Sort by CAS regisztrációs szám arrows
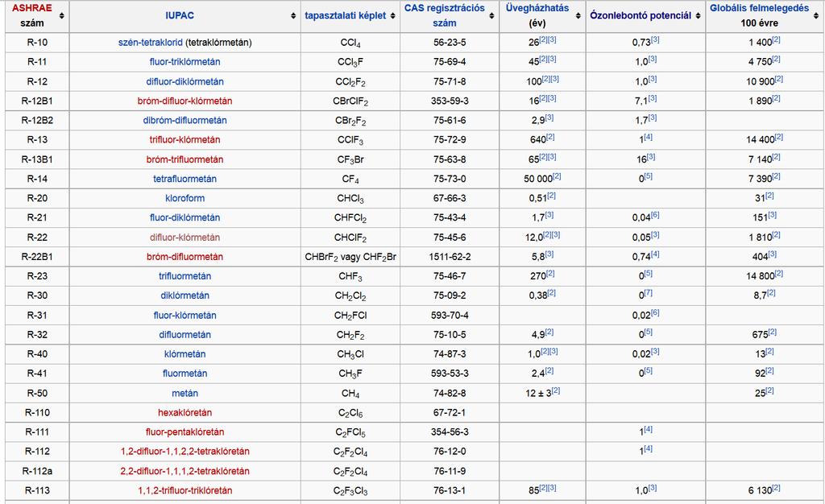Screen dimensions: 825x504 coord(491,16)
